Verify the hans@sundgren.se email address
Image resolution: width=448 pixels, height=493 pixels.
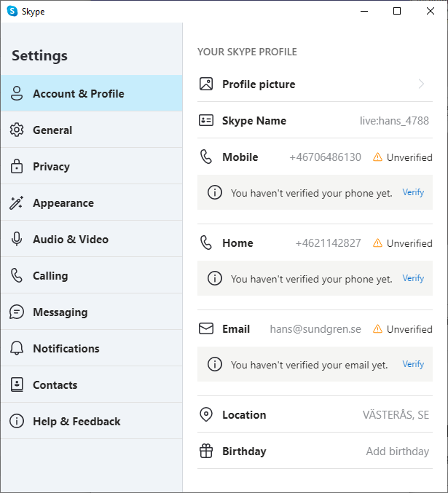click(413, 364)
